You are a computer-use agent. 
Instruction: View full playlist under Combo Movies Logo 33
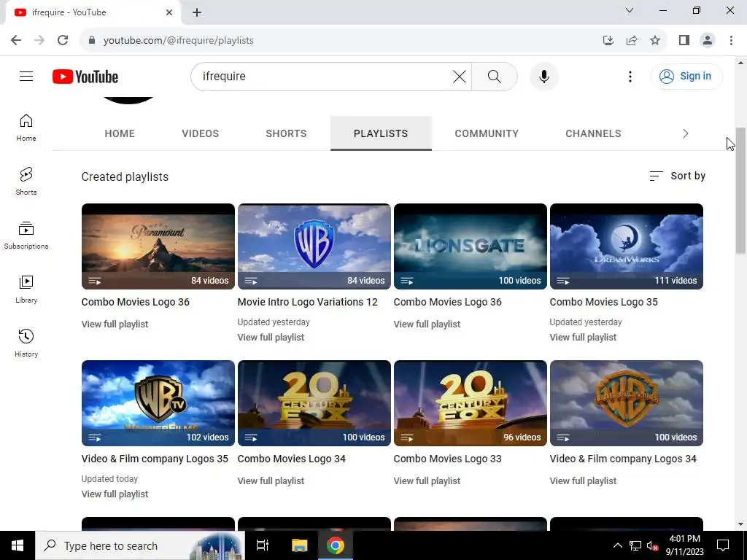coord(427,481)
